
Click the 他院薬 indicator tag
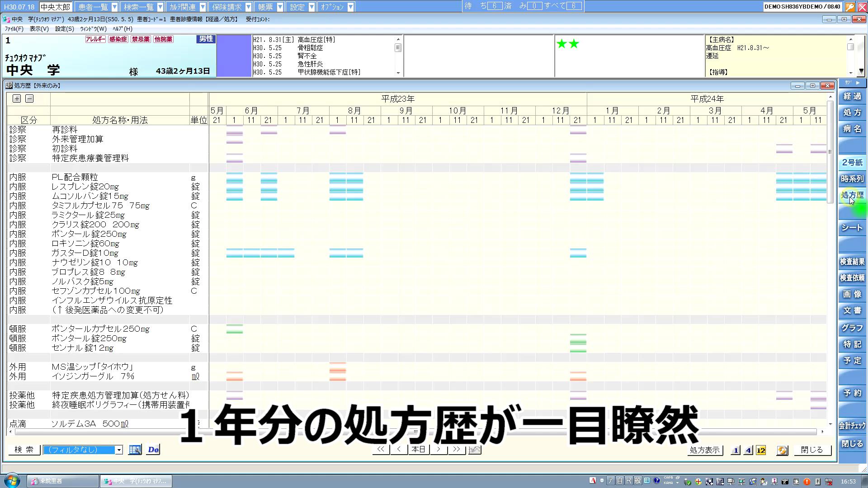tap(163, 39)
